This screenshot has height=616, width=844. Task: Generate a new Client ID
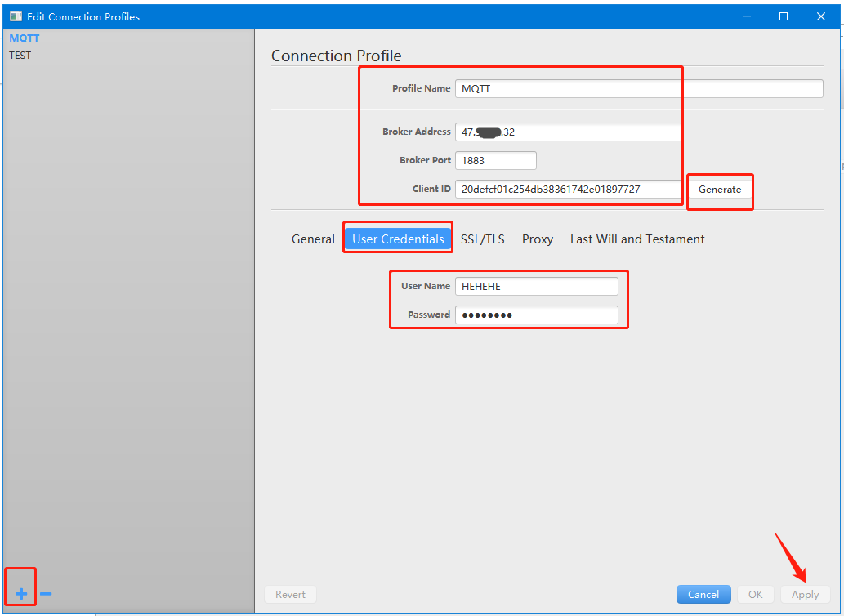pos(719,189)
